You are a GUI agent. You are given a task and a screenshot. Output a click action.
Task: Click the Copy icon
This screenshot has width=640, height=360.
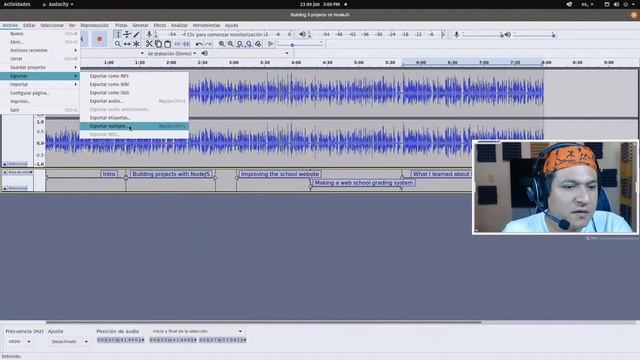click(158, 44)
